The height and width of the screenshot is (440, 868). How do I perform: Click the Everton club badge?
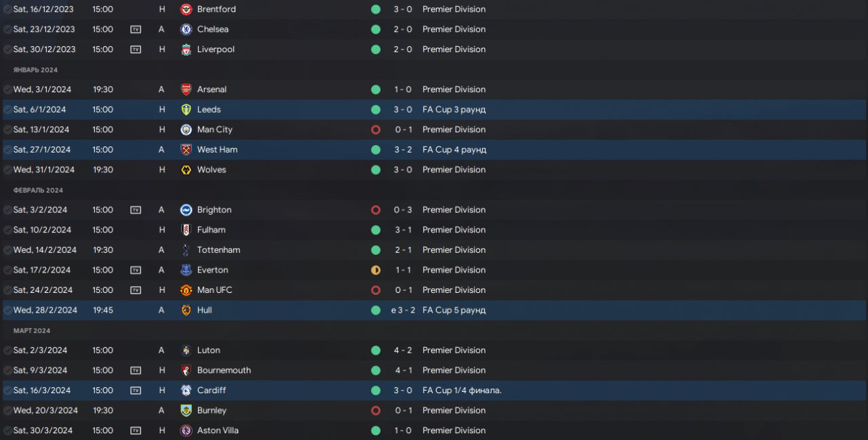pyautogui.click(x=186, y=270)
